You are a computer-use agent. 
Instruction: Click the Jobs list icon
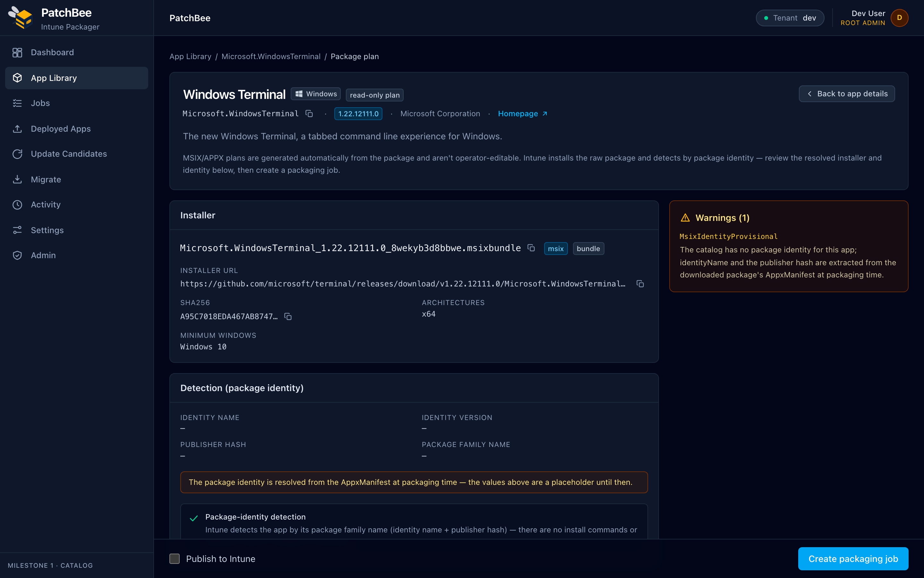point(17,103)
